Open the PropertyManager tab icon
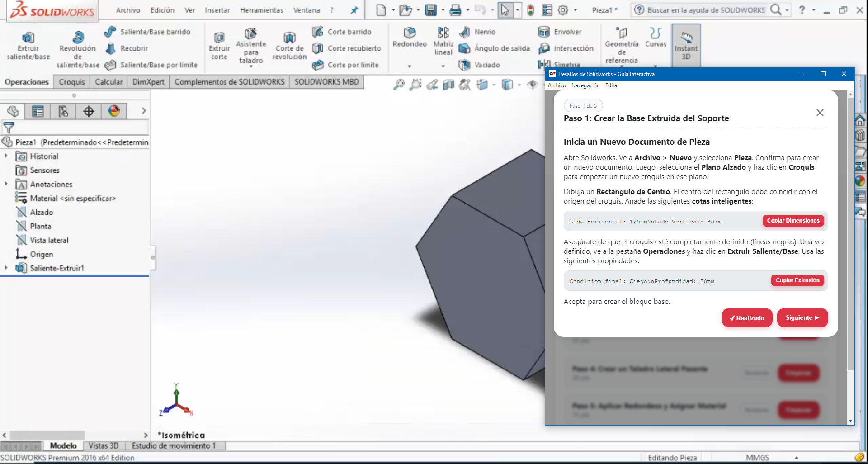This screenshot has width=868, height=464. coord(38,111)
